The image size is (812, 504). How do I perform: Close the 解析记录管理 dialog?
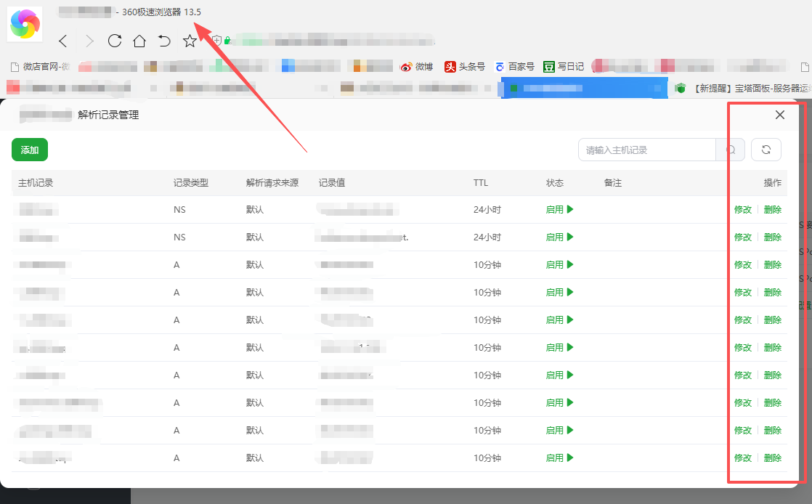(780, 115)
